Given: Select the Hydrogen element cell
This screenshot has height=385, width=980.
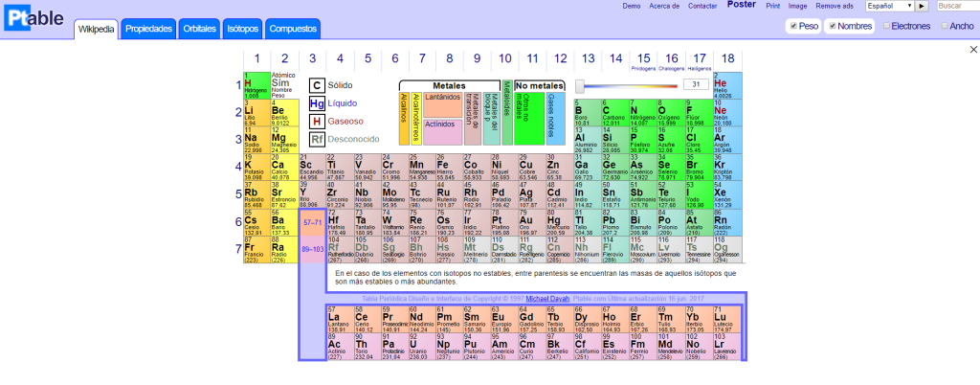Looking at the screenshot, I should [256, 85].
